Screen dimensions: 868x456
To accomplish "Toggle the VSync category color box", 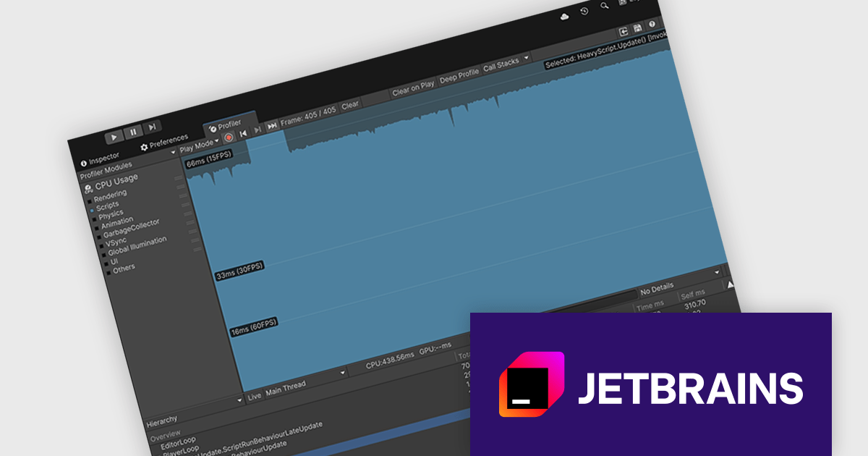I will coord(102,247).
